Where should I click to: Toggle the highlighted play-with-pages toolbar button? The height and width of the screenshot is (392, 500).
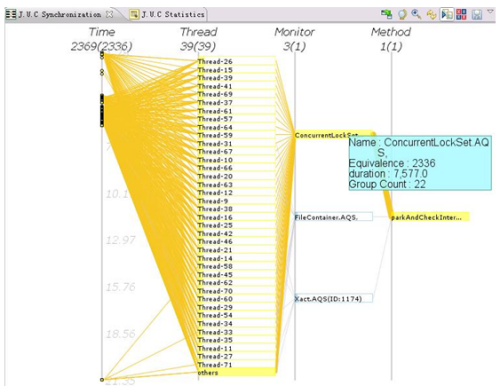click(x=446, y=14)
